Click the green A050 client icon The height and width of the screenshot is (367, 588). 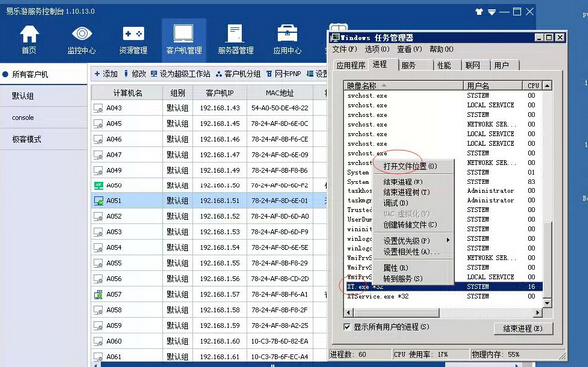(x=98, y=185)
